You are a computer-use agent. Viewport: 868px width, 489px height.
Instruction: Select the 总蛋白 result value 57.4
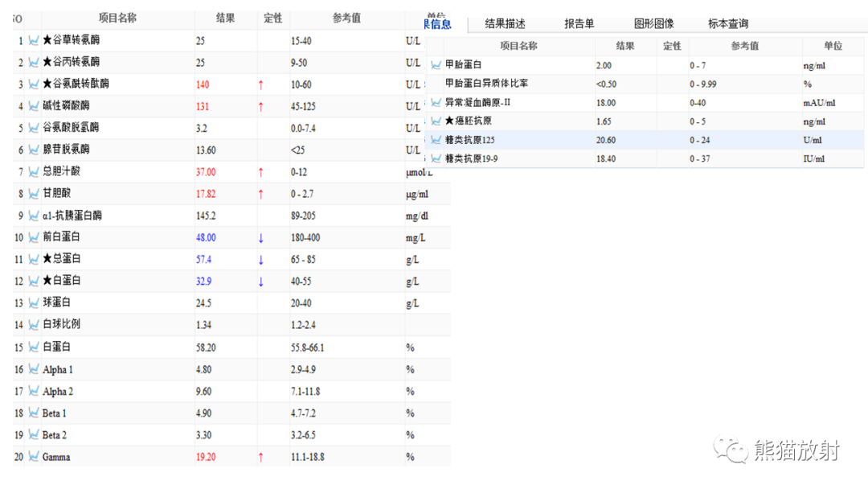(203, 259)
